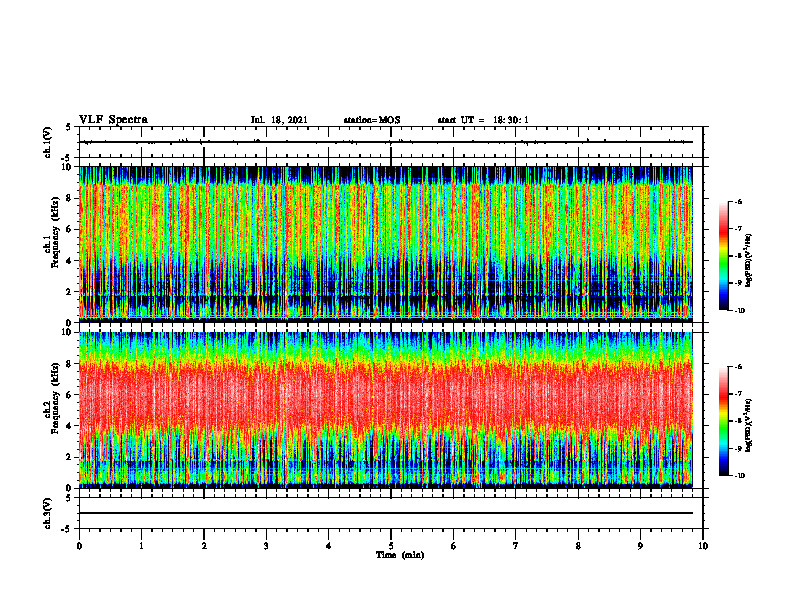
Task: Click the ch.1 color scale bar
Action: coord(724,256)
